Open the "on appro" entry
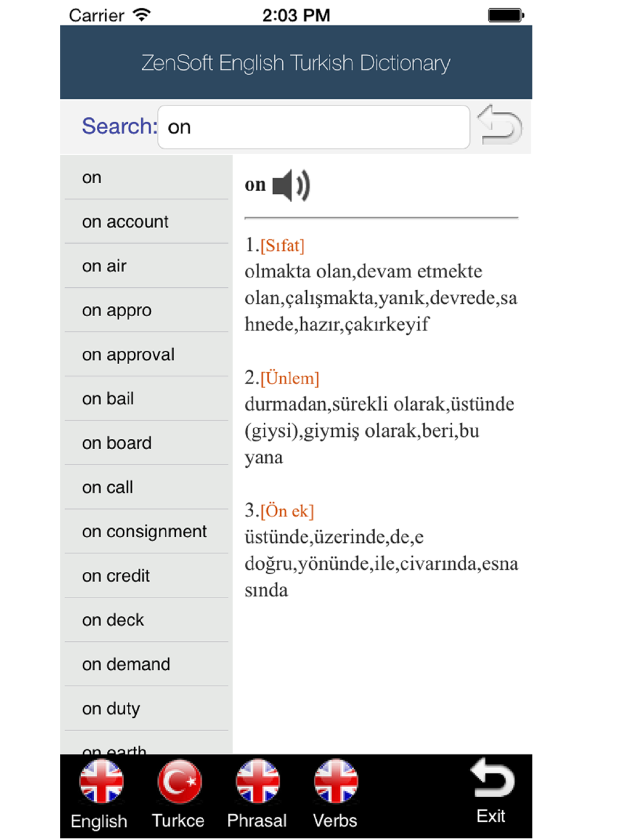Screen dimensions: 630x840 pos(146,310)
